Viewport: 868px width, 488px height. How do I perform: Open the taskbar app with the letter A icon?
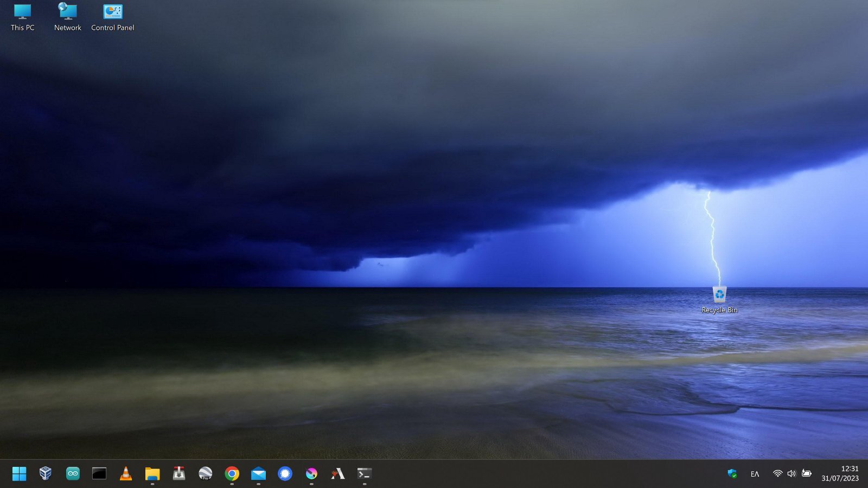338,473
